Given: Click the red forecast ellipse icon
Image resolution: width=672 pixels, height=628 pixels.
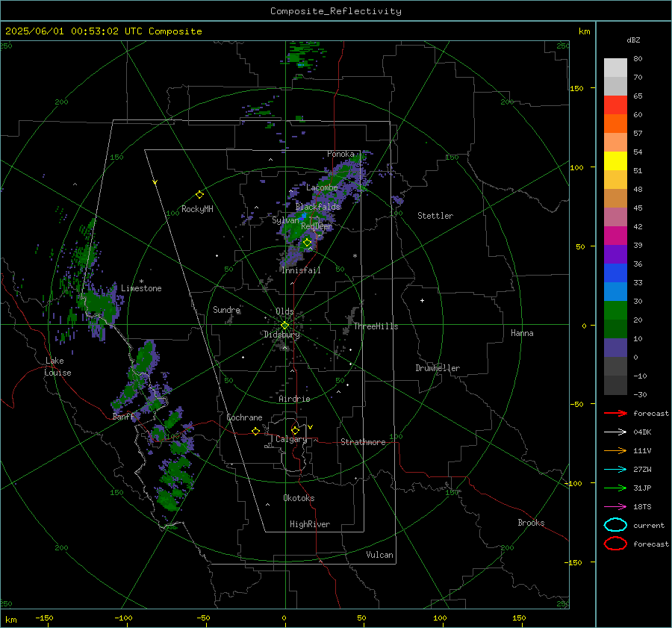Looking at the screenshot, I should coord(615,544).
